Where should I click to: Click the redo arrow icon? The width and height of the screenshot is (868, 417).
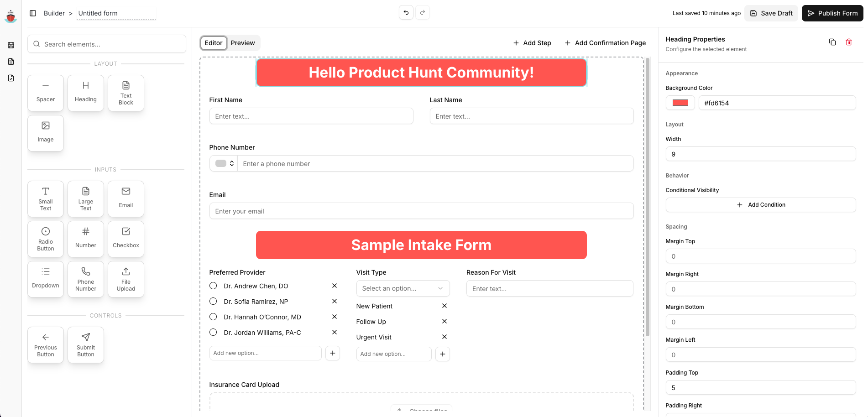pos(423,12)
